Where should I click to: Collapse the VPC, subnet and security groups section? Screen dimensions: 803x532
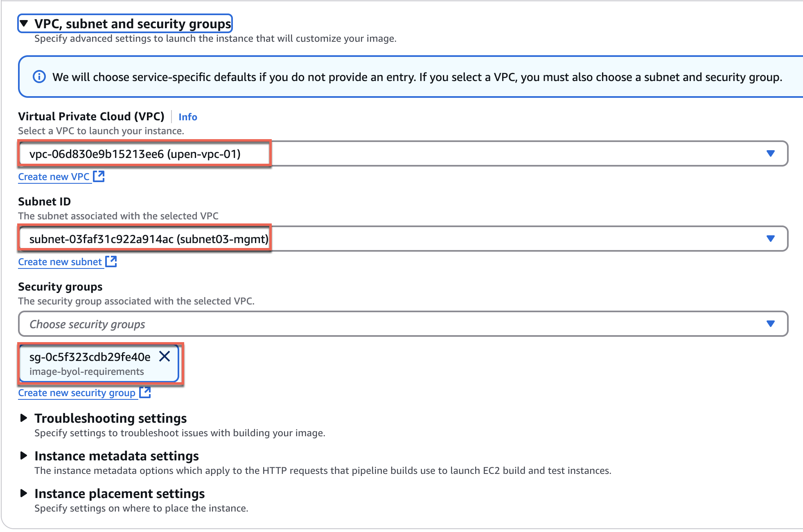pyautogui.click(x=125, y=24)
